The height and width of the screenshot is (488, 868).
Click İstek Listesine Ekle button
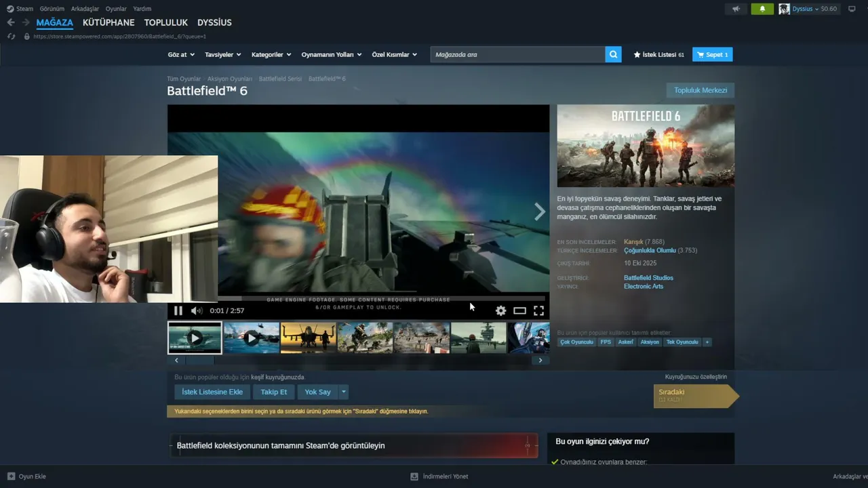212,392
